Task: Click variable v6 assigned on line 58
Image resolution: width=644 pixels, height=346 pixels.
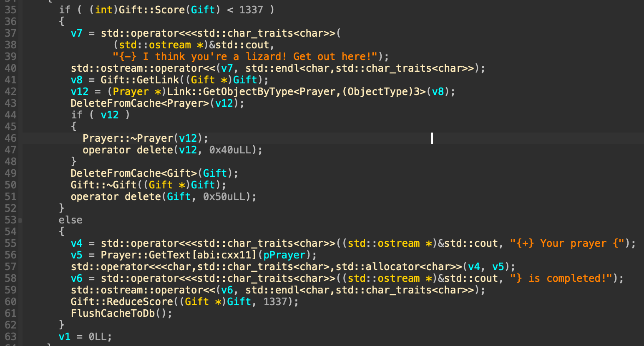Action: 77,278
